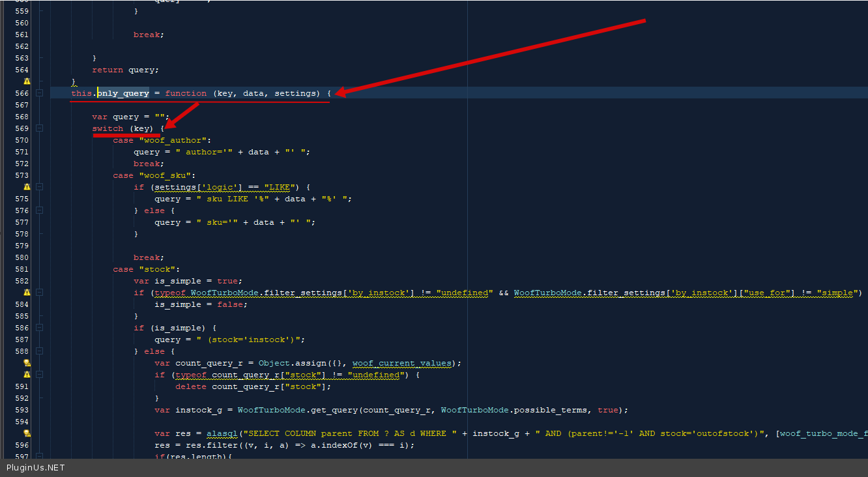Open the warning on the by_instock typeof line

tap(27, 293)
